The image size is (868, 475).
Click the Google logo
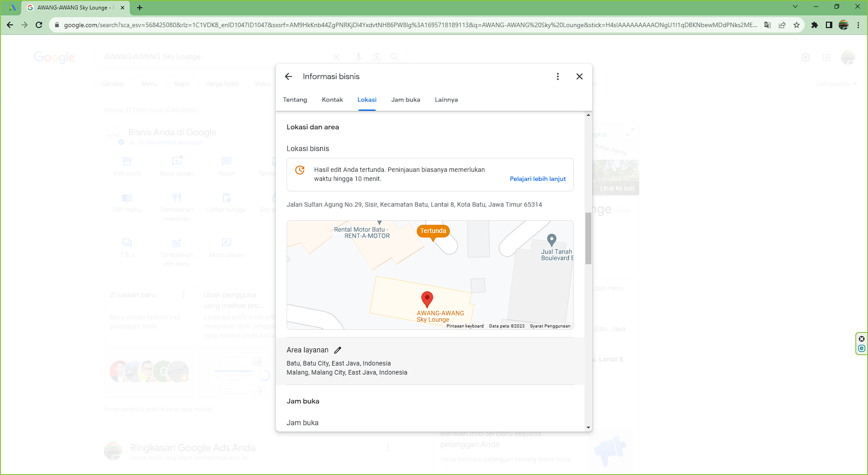[54, 57]
